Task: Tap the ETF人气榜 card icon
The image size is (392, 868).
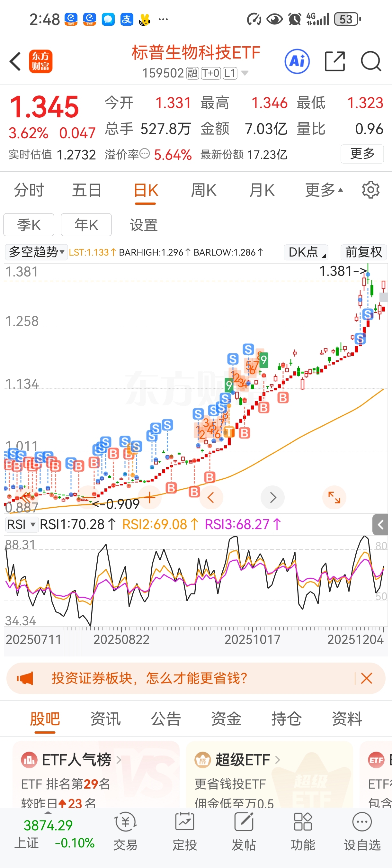Action: coord(29,760)
